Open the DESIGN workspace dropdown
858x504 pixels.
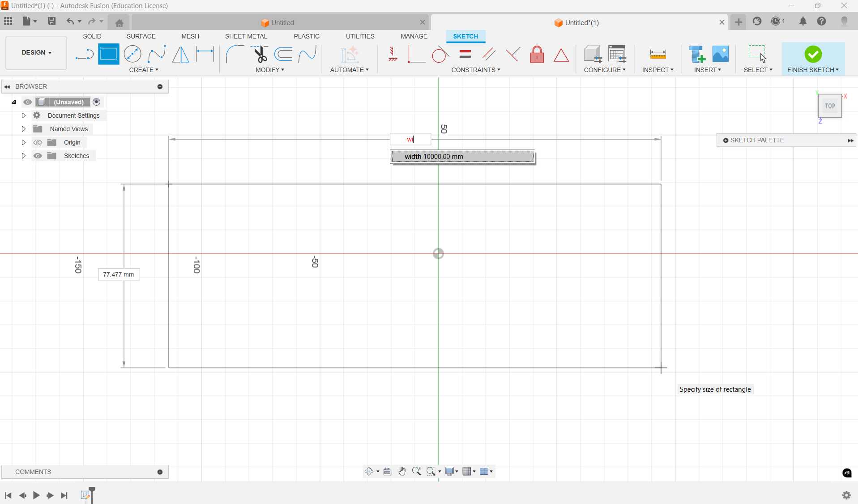[36, 53]
